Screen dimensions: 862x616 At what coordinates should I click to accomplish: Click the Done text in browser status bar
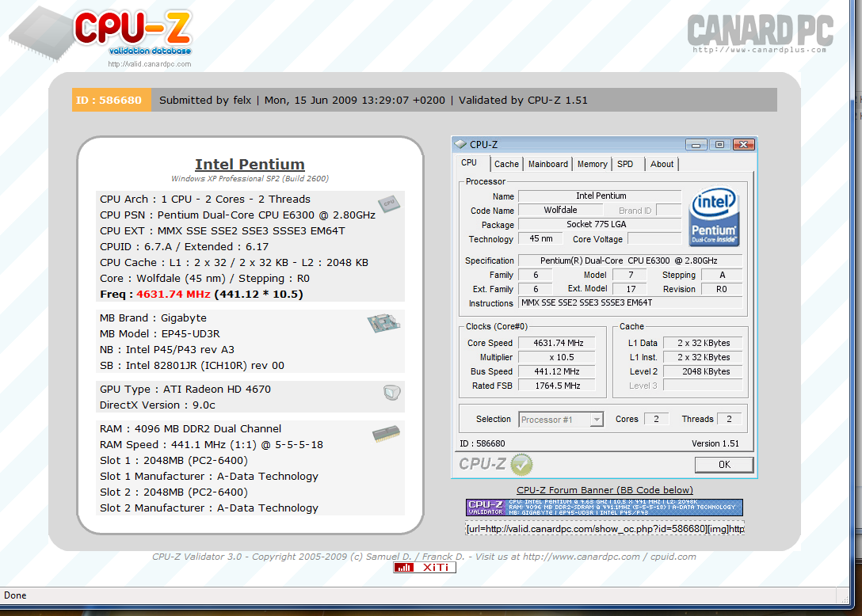pyautogui.click(x=15, y=595)
